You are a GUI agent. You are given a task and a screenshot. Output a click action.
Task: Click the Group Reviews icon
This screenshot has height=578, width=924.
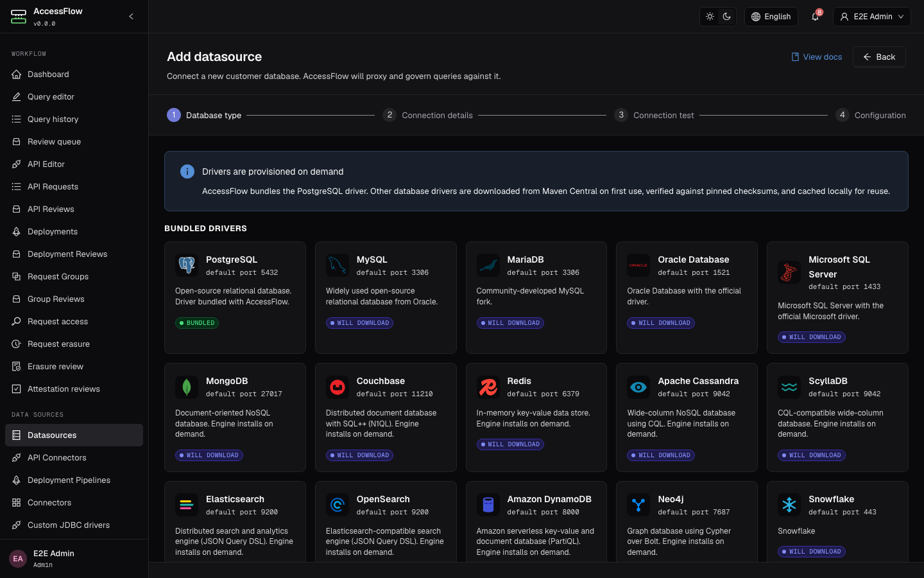17,299
